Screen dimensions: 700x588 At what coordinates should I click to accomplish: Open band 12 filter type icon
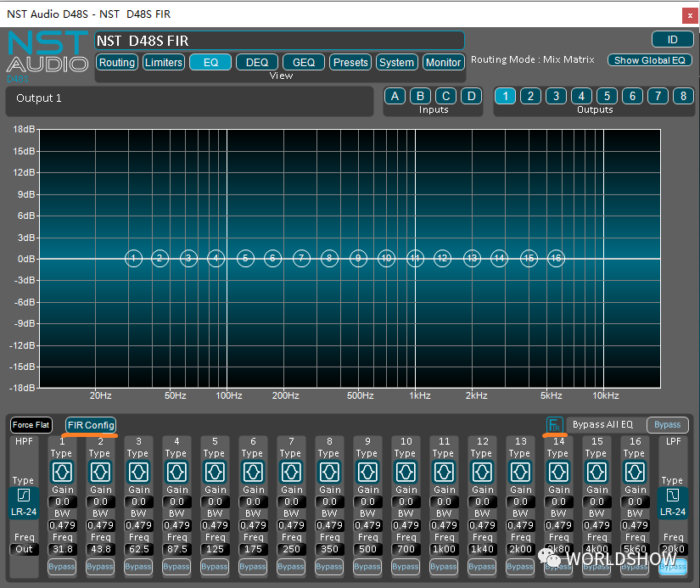[x=482, y=472]
